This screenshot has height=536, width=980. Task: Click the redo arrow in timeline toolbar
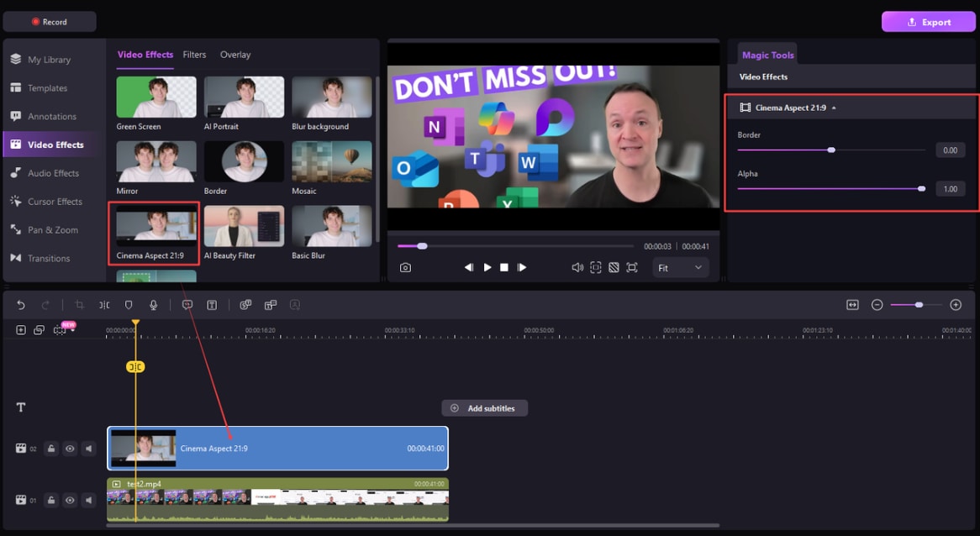tap(45, 305)
